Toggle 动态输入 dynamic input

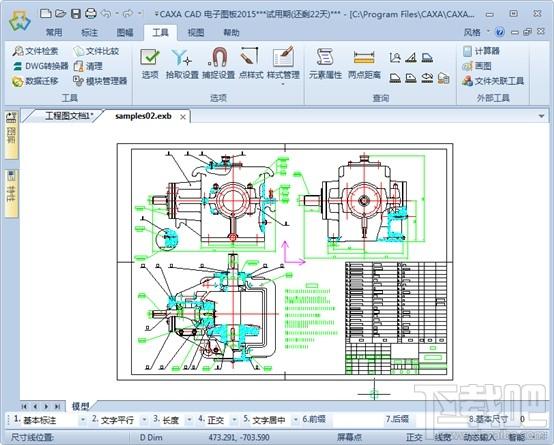pyautogui.click(x=478, y=437)
